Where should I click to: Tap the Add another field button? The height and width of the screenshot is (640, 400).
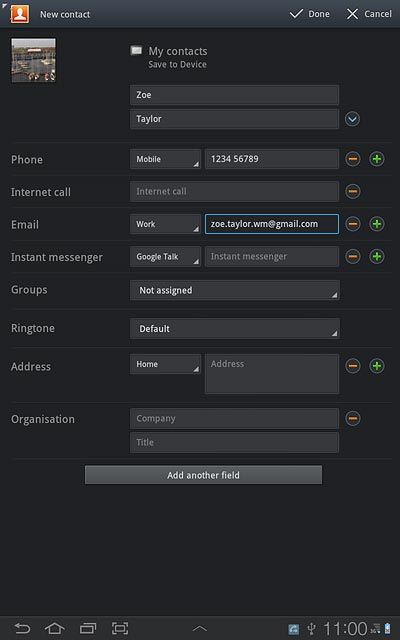[x=203, y=475]
